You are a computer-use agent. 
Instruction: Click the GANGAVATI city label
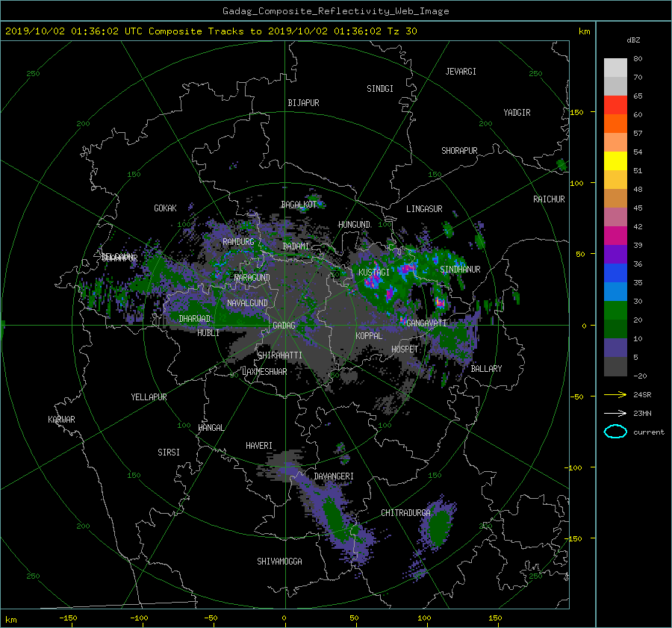coord(426,323)
